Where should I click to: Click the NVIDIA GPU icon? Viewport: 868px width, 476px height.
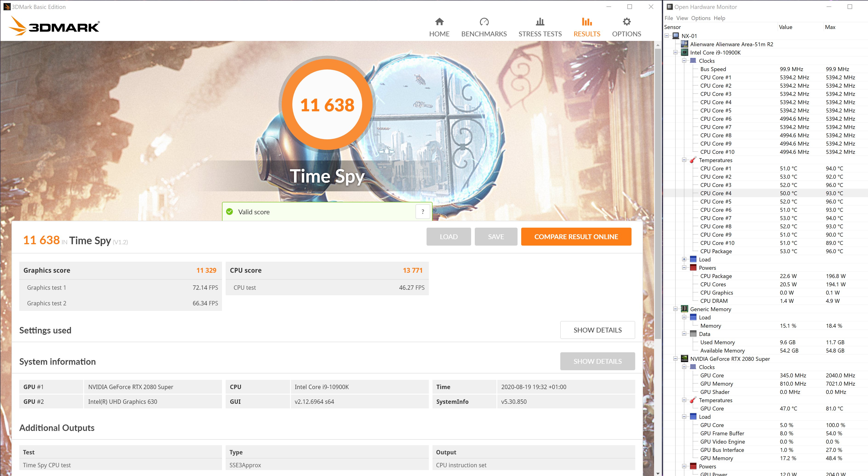pos(684,359)
